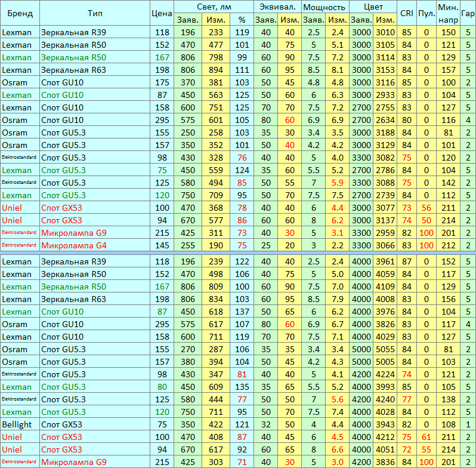Click the red measured power 6.6
This screenshot has width=476, height=468.
tap(337, 449)
